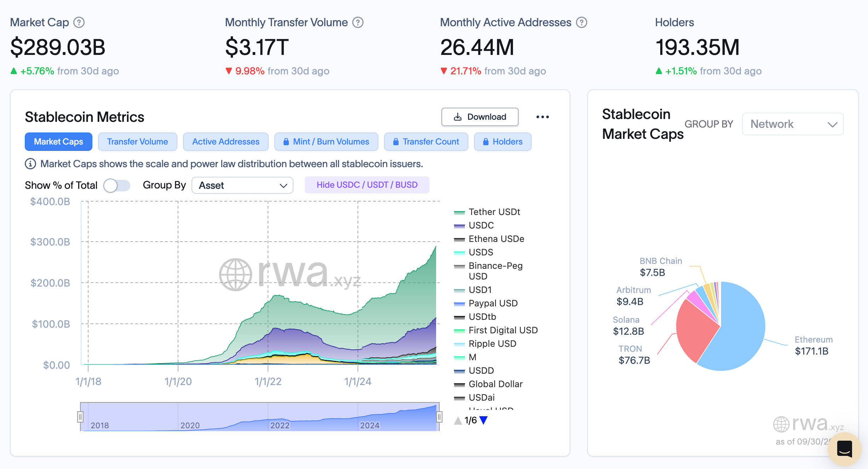Open the Group By Asset dropdown

coord(242,185)
